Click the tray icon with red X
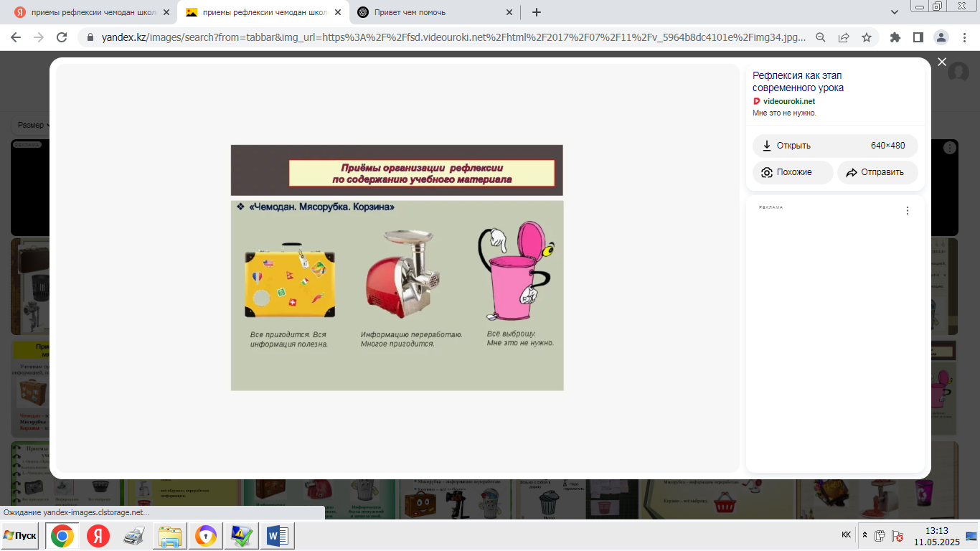This screenshot has height=551, width=980. tap(897, 536)
